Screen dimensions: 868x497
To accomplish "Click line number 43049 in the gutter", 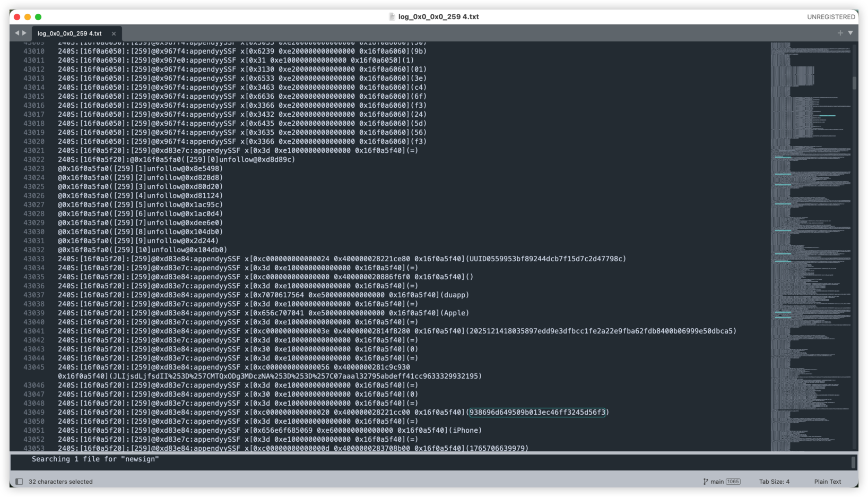I will click(x=34, y=413).
